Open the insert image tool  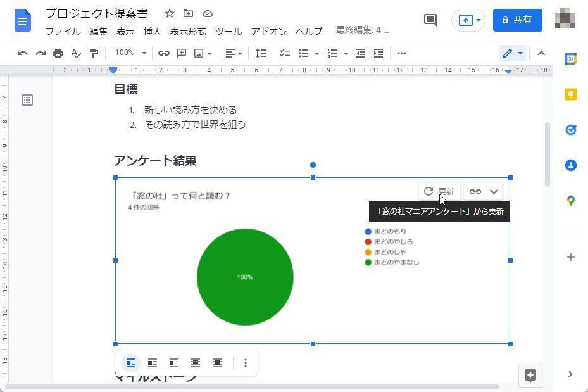pos(198,53)
